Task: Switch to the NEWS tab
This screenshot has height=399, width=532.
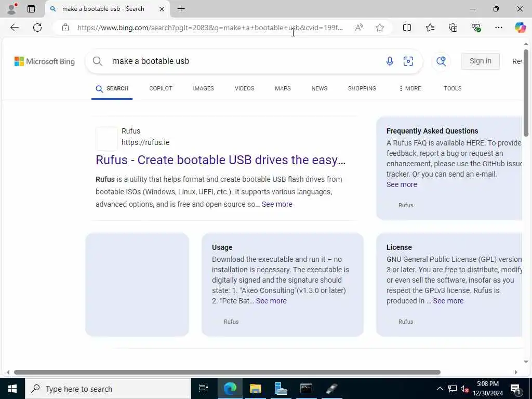Action: click(x=320, y=88)
